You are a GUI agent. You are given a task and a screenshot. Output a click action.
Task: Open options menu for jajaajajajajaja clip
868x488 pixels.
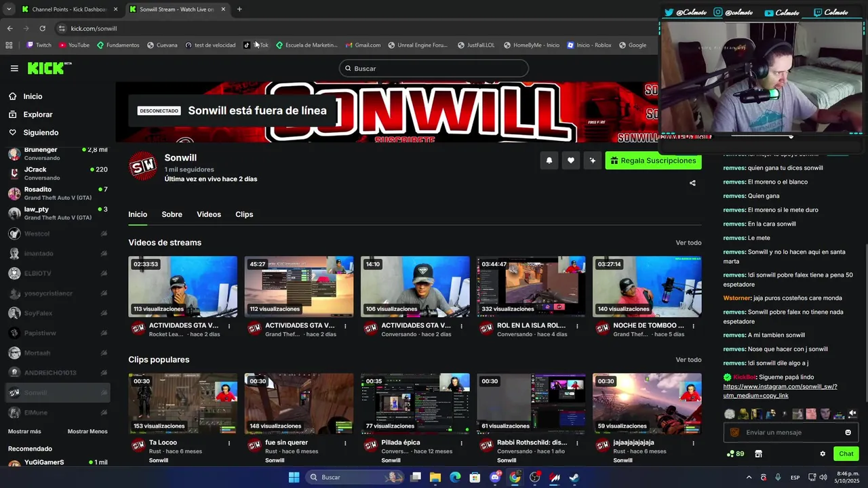(693, 443)
